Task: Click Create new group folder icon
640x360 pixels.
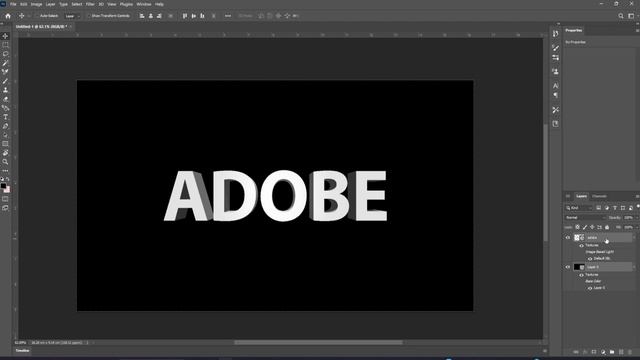Action: (x=612, y=352)
